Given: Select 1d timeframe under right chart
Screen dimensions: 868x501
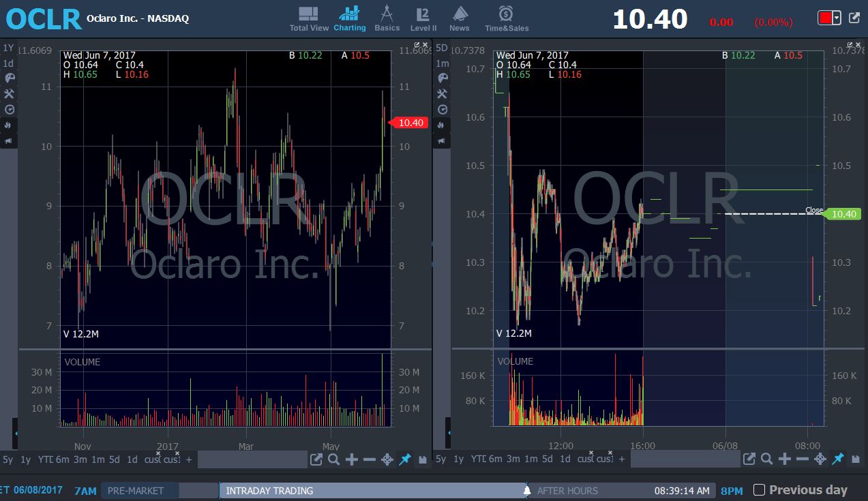Looking at the screenshot, I should [x=565, y=459].
